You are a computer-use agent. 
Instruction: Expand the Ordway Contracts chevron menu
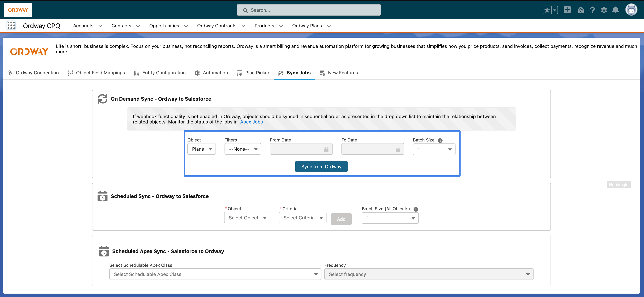pos(243,26)
